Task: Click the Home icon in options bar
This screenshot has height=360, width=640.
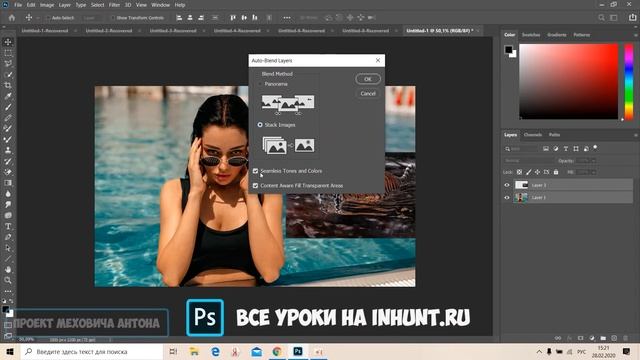Action: [12, 18]
